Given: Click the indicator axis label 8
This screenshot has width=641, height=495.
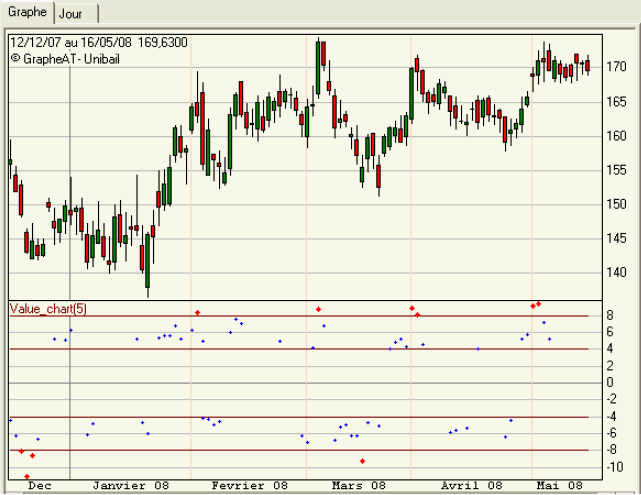Looking at the screenshot, I should (x=610, y=315).
